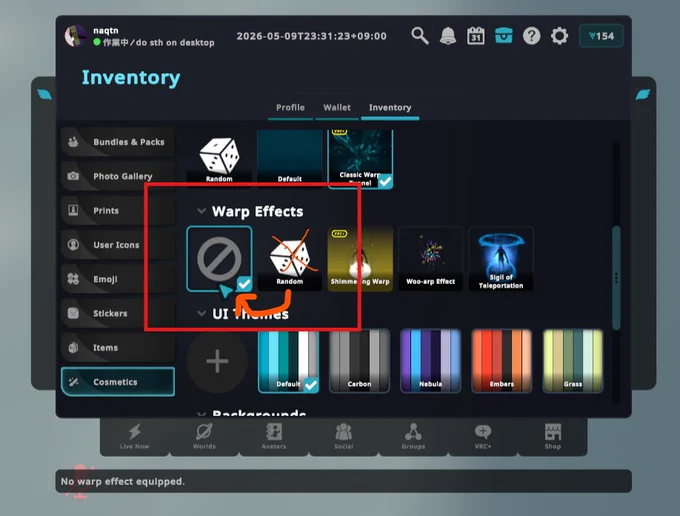The width and height of the screenshot is (680, 516).
Task: Click the inventory scrollbar thumb
Action: coord(616,278)
